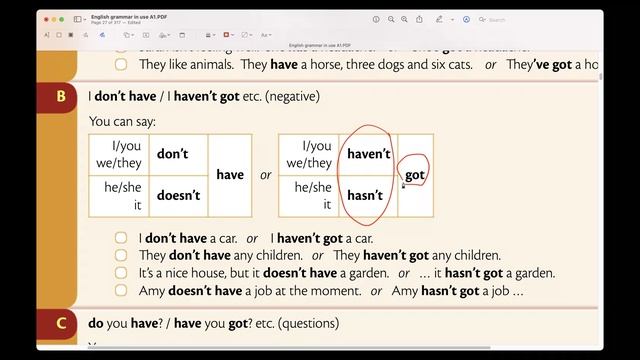
Task: Insert a Text box
Action: point(146,35)
